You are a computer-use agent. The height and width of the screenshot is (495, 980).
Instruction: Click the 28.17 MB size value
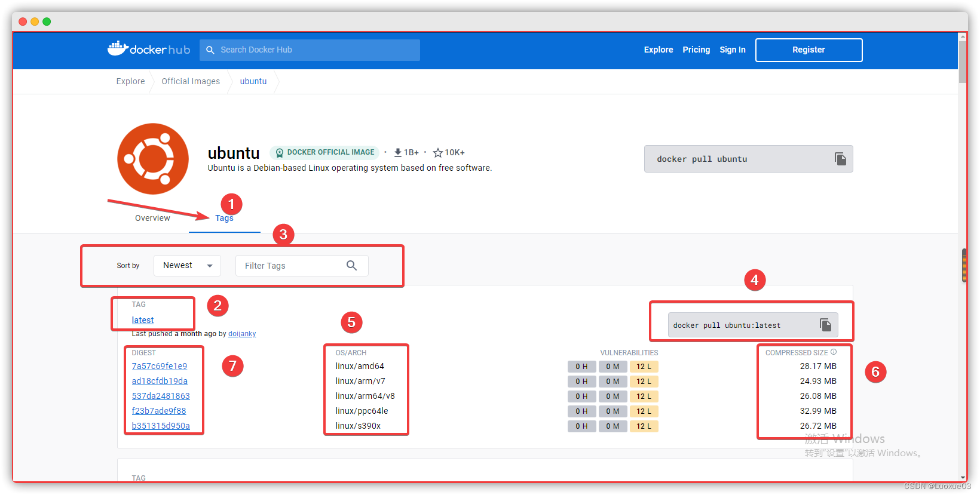(x=818, y=366)
